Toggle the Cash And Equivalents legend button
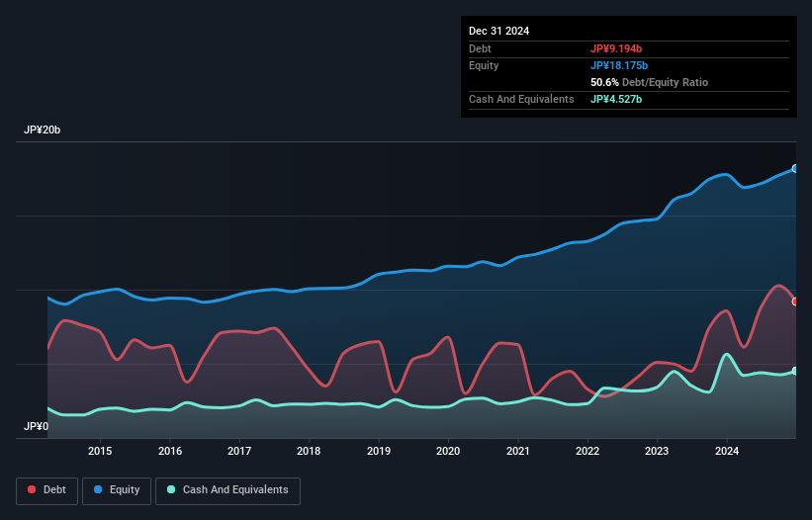Screen dimensions: 812x520 (x=227, y=490)
